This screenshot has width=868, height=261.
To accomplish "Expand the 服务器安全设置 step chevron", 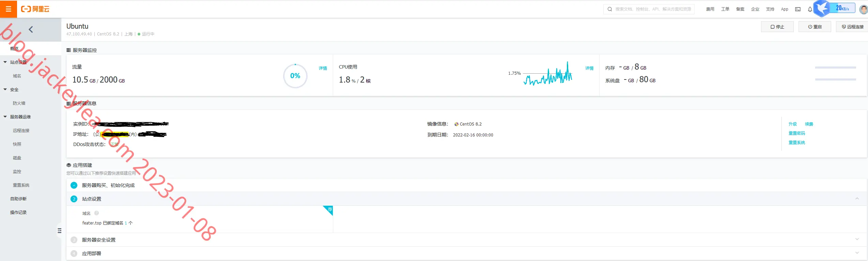I will coord(857,240).
